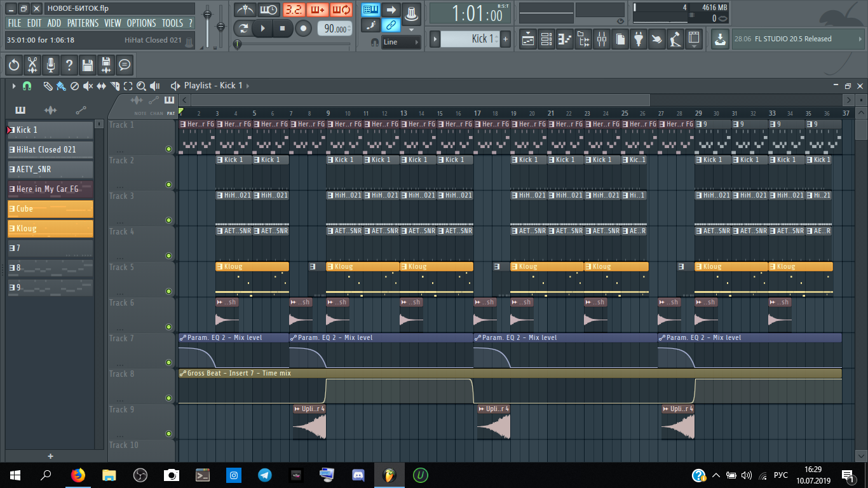Open the Piano roll icon
Screen dimensions: 868x488
pyautogui.click(x=564, y=39)
